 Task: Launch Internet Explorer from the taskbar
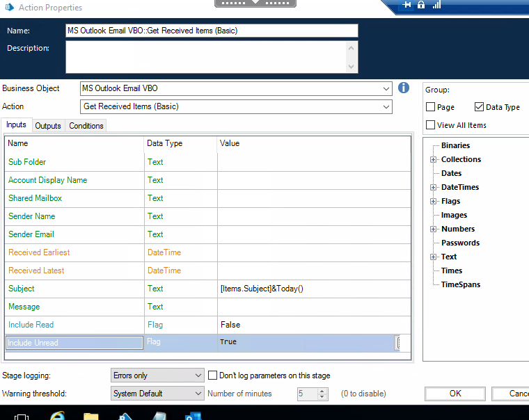[57, 416]
